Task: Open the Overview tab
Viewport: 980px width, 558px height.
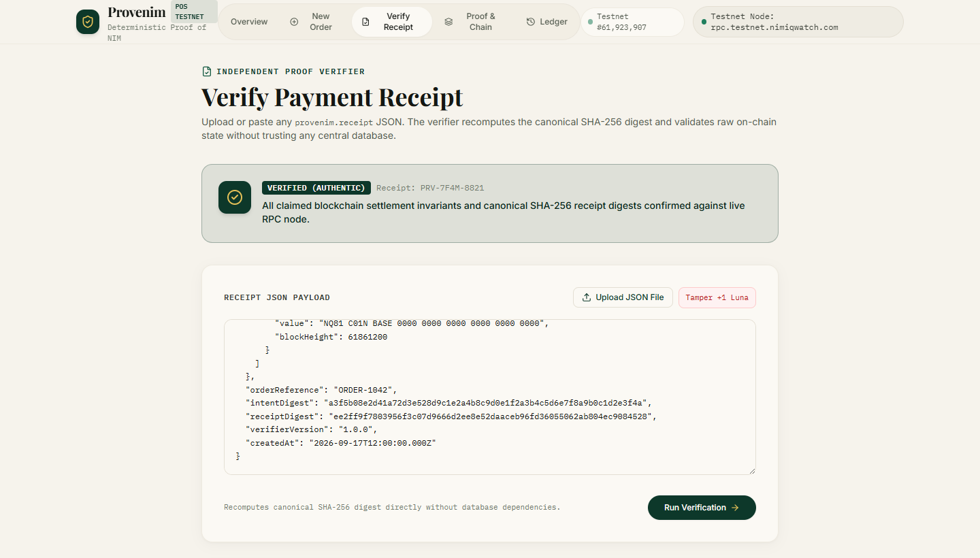Action: tap(249, 22)
